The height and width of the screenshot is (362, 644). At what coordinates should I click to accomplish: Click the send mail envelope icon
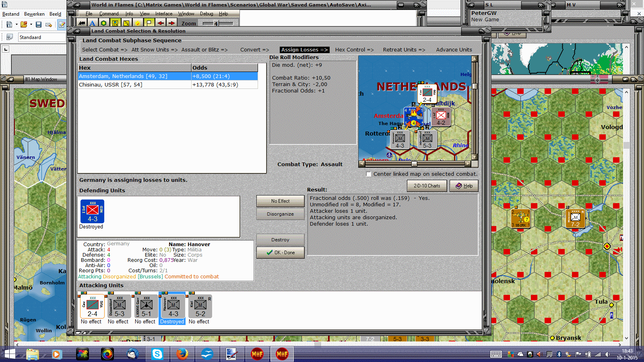49,25
